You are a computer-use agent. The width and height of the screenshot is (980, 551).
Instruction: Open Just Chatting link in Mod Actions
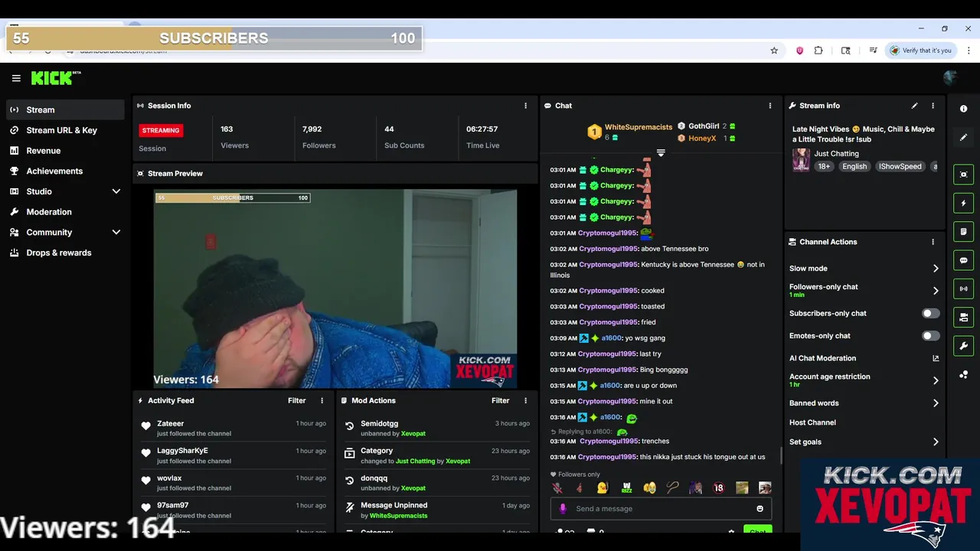point(415,461)
